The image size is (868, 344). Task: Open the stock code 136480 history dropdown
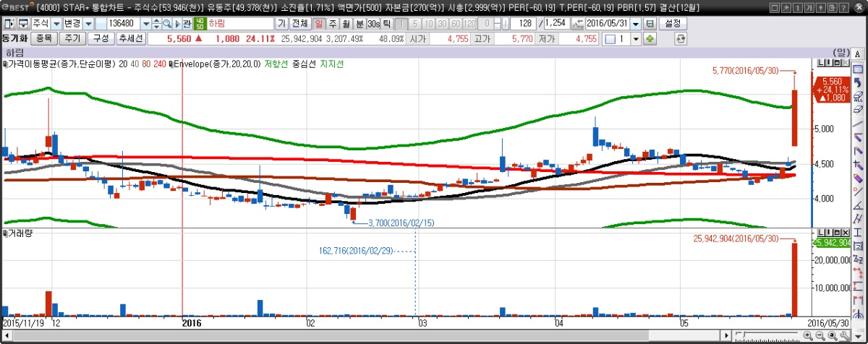[x=145, y=23]
